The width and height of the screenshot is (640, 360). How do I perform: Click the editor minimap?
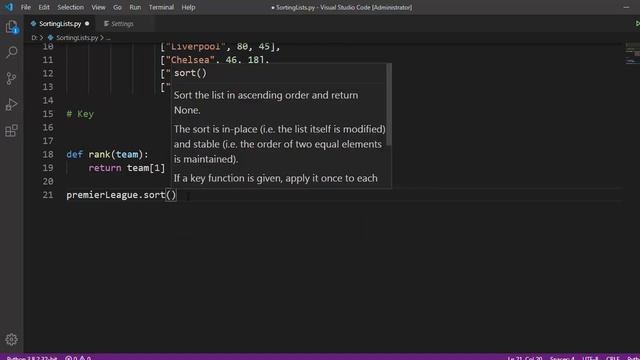coord(632,53)
